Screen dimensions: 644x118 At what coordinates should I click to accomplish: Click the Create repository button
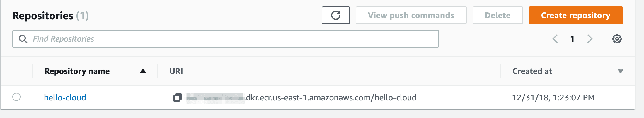coord(576,15)
